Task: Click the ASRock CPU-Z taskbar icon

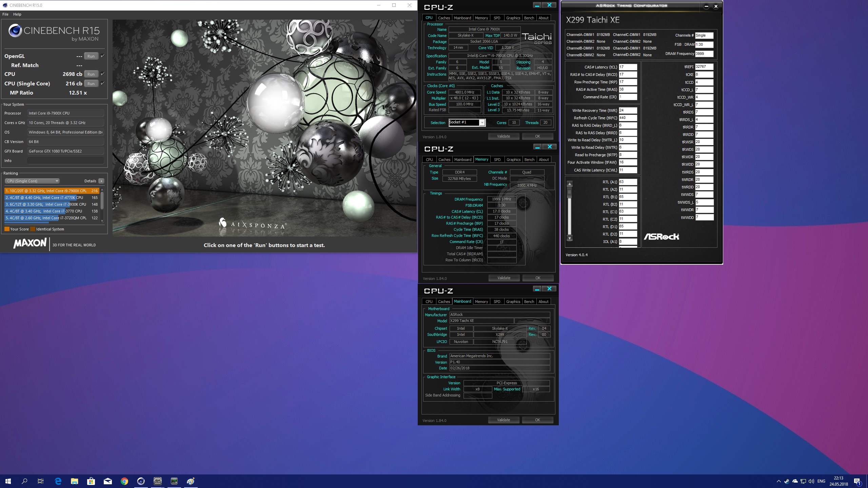Action: click(158, 481)
